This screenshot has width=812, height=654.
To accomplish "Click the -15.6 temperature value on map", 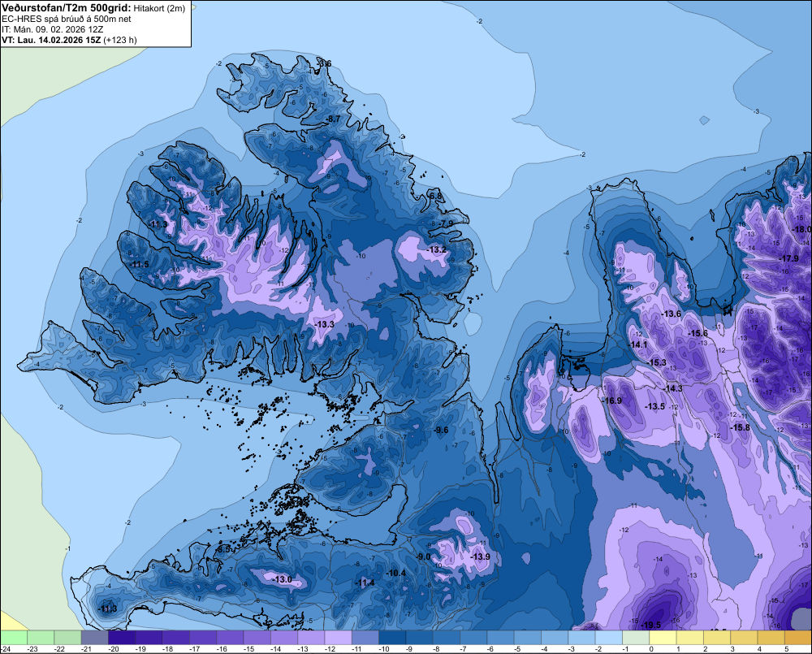I will [698, 334].
